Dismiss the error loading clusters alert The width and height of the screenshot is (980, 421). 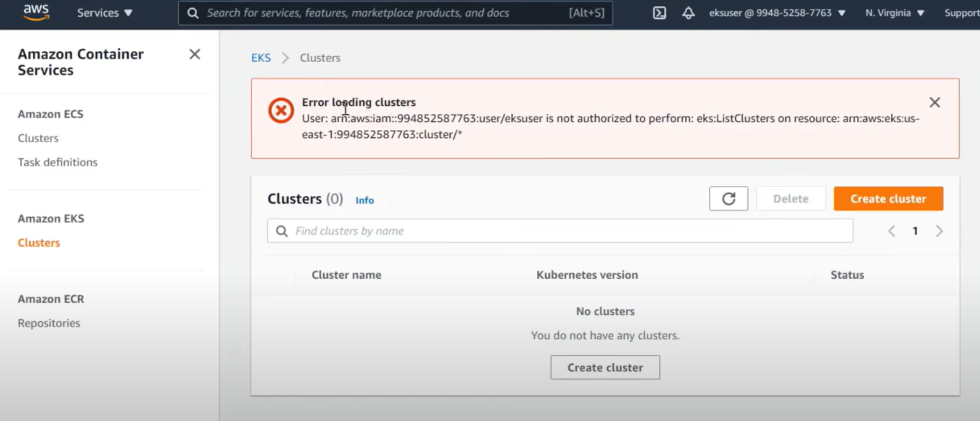tap(934, 102)
